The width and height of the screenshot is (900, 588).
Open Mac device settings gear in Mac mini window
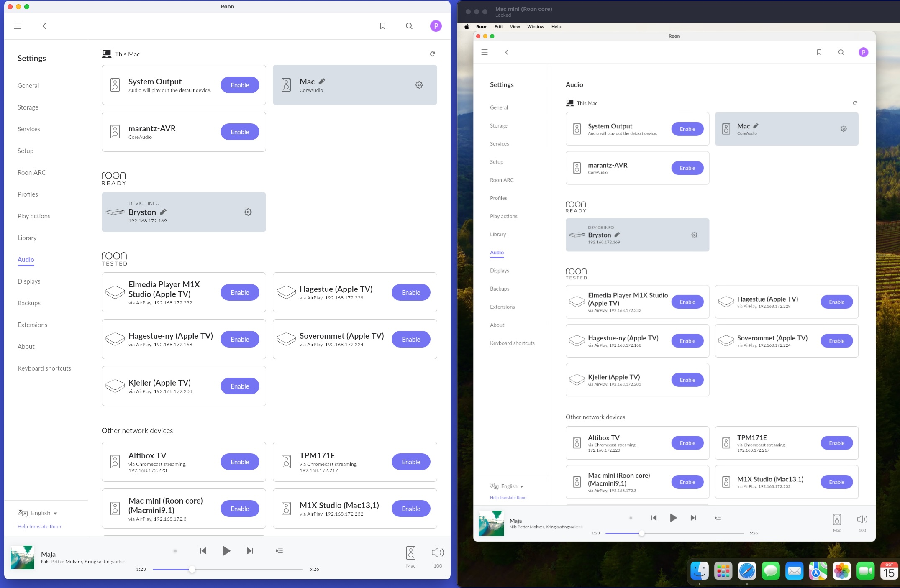point(844,129)
